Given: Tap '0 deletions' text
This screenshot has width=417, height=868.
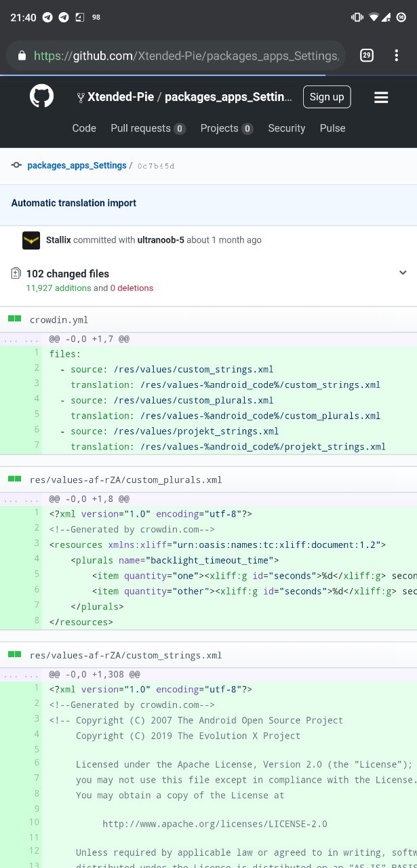Looking at the screenshot, I should [x=132, y=288].
